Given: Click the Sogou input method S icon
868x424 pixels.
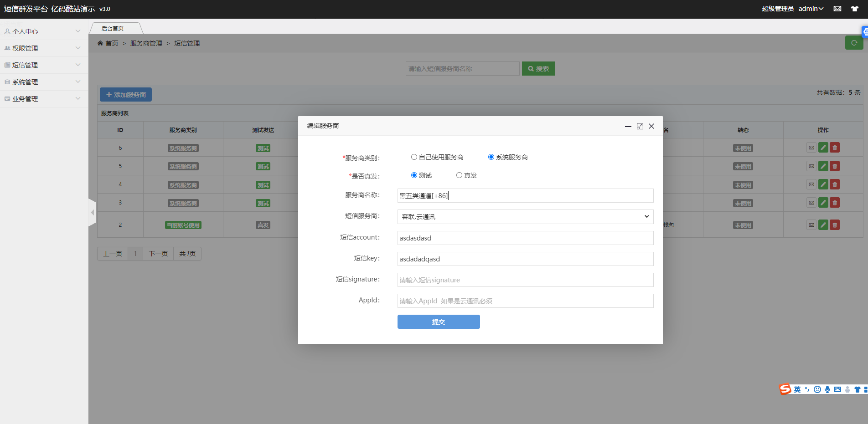Looking at the screenshot, I should 785,389.
